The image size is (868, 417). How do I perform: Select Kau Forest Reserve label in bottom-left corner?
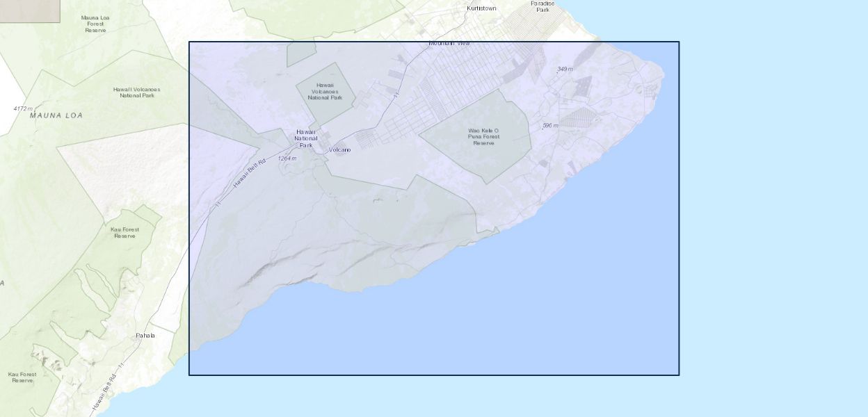click(22, 377)
